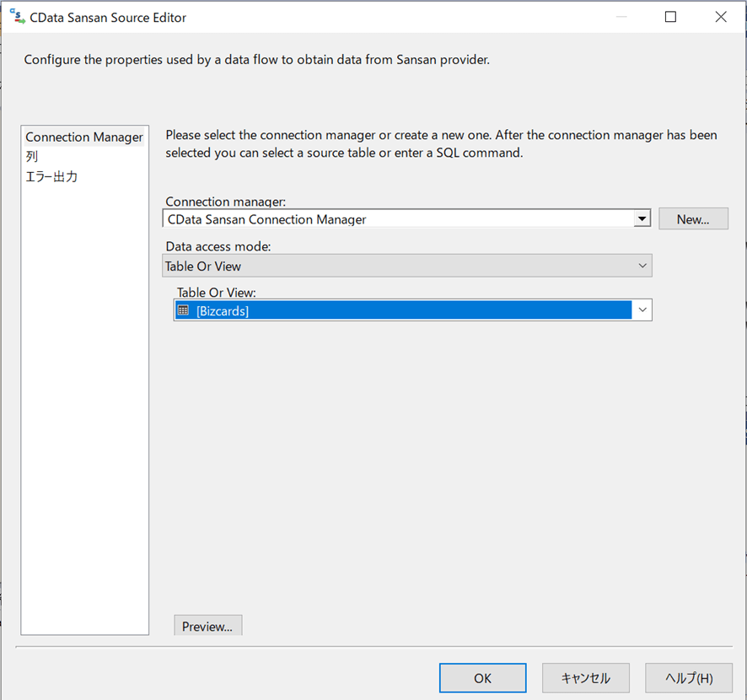
Task: Click the selected [Bizcards] table entry
Action: coord(405,310)
